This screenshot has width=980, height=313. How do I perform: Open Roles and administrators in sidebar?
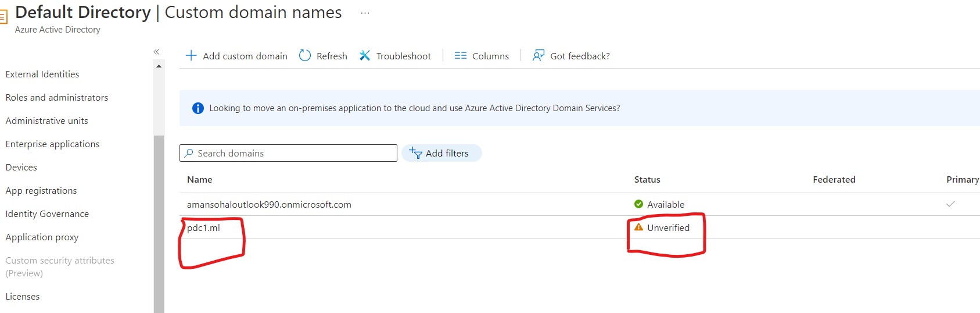tap(57, 98)
